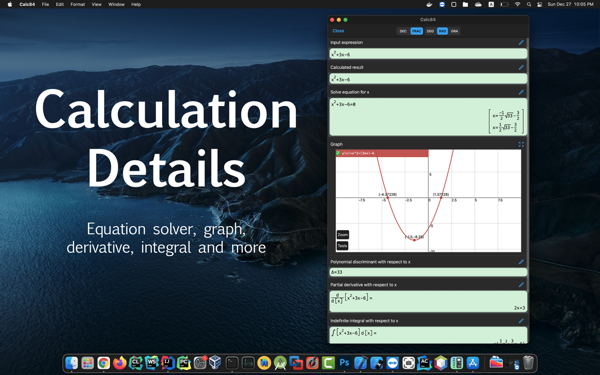Image resolution: width=600 pixels, height=375 pixels.
Task: Open the Window menu in menu bar
Action: point(116,4)
